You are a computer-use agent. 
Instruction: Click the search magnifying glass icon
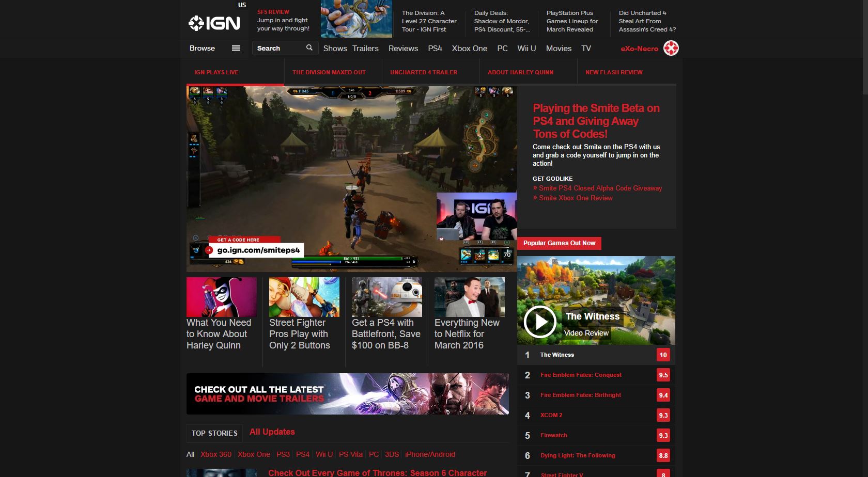[x=309, y=47]
